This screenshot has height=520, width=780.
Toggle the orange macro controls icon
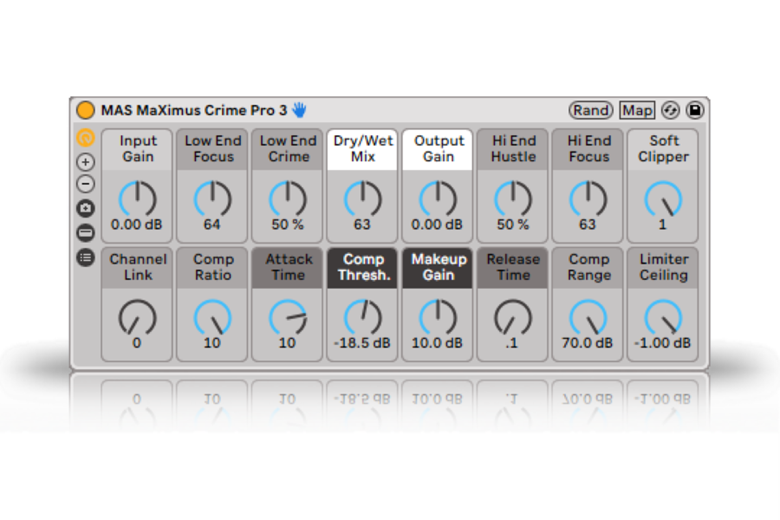86,138
